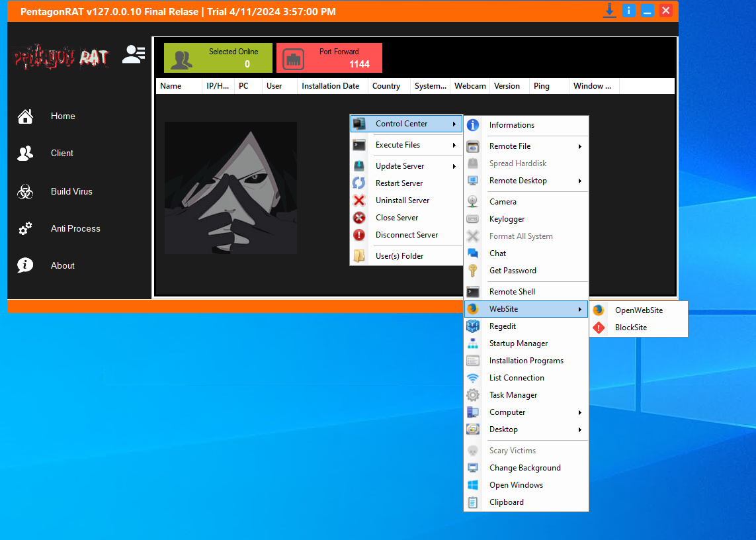The height and width of the screenshot is (540, 756).
Task: Click the blue Informations icon in menu
Action: [473, 125]
